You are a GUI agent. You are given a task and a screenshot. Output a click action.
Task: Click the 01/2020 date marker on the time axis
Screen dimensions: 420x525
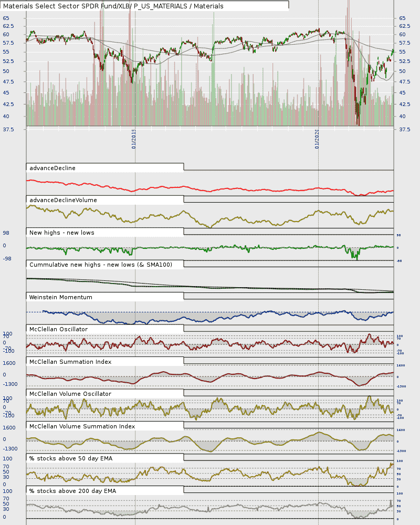point(317,139)
